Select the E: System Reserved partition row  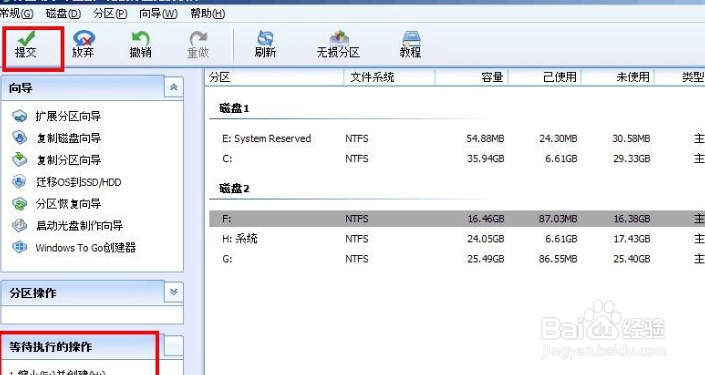tap(457, 138)
